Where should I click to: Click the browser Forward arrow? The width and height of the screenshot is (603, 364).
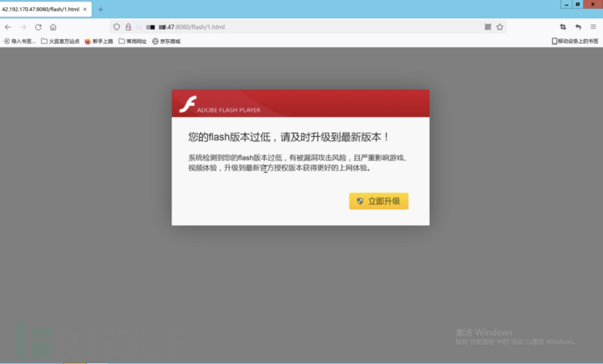coord(23,27)
